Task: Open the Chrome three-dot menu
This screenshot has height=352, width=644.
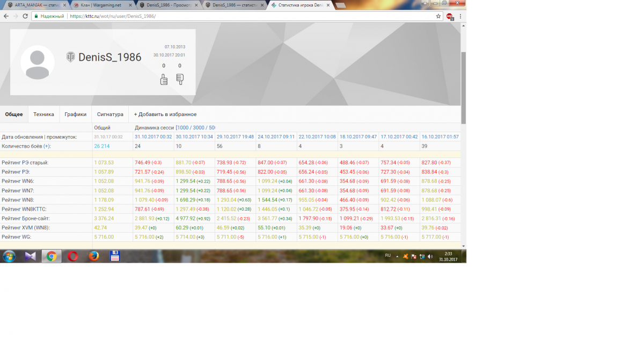Action: click(x=460, y=16)
